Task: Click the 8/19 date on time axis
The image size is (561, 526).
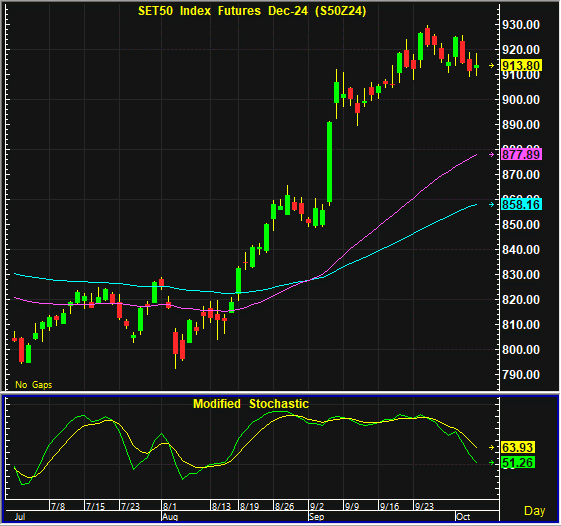Action: pos(249,506)
